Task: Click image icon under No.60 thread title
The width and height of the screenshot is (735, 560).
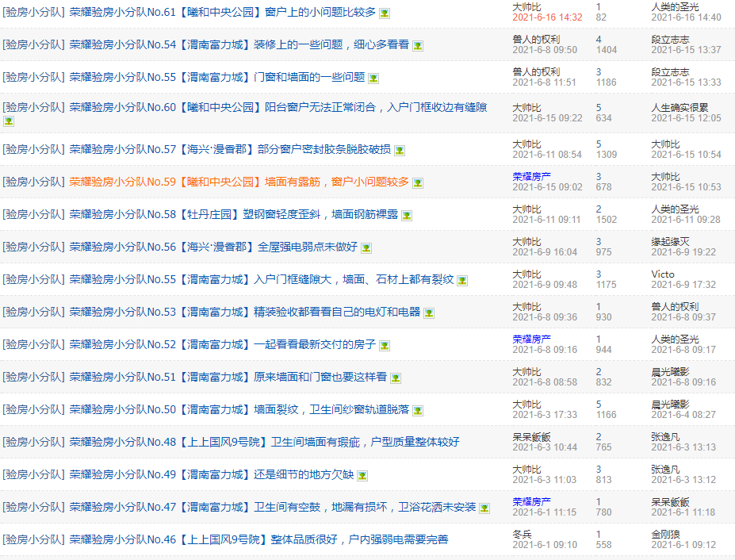Action: [x=9, y=122]
